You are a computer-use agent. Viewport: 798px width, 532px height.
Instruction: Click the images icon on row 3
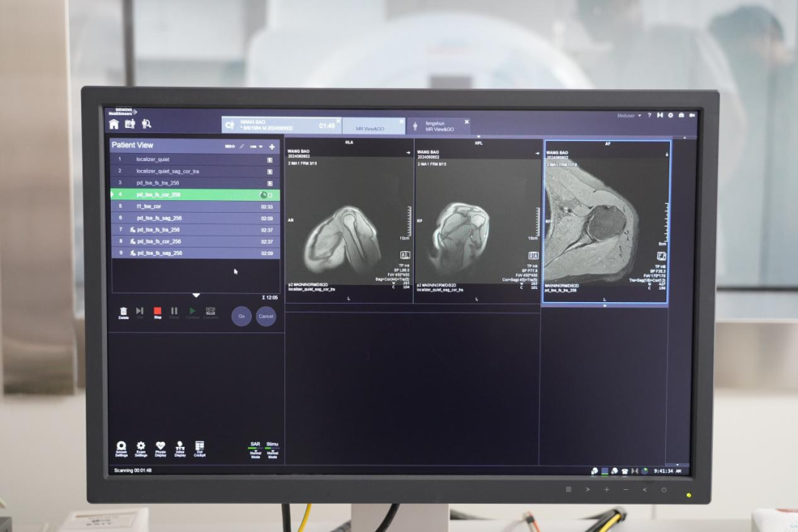tap(270, 183)
